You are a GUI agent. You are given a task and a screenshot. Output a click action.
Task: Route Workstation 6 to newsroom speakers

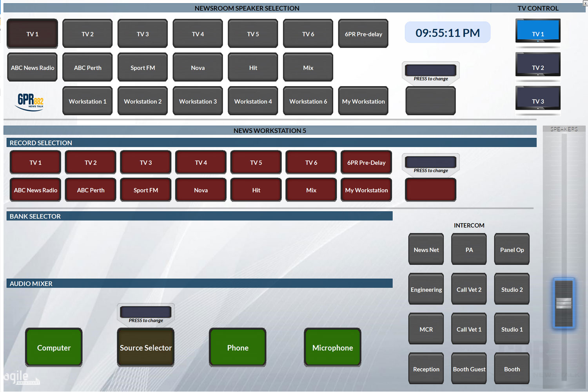[308, 101]
